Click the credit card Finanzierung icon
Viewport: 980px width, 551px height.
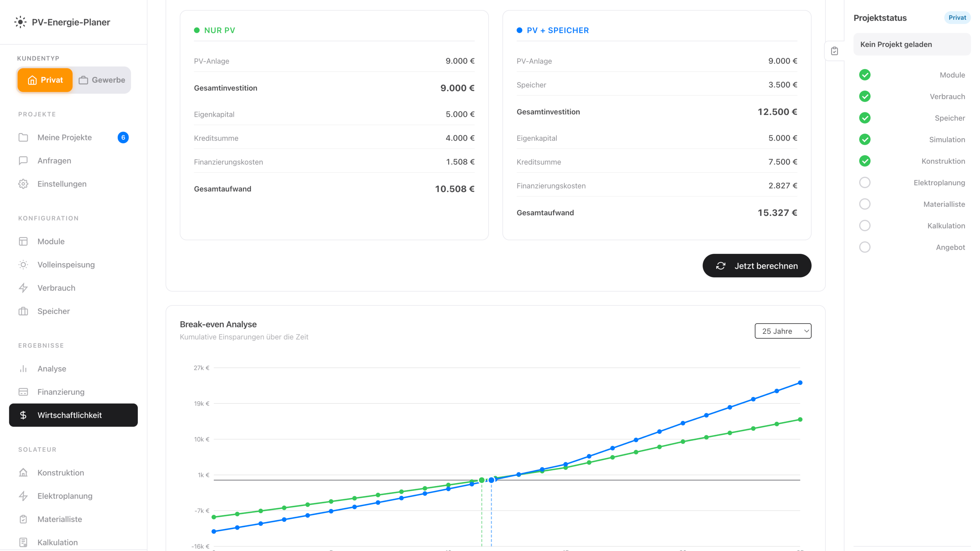(x=23, y=392)
